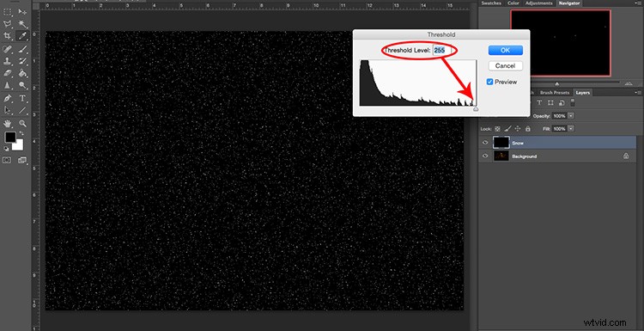Reset default foreground and background colors
Viewport: 644px width, 331px height.
click(7, 149)
